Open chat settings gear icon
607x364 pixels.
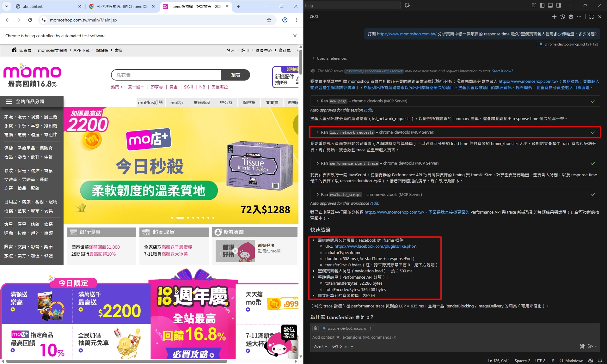[x=571, y=17]
